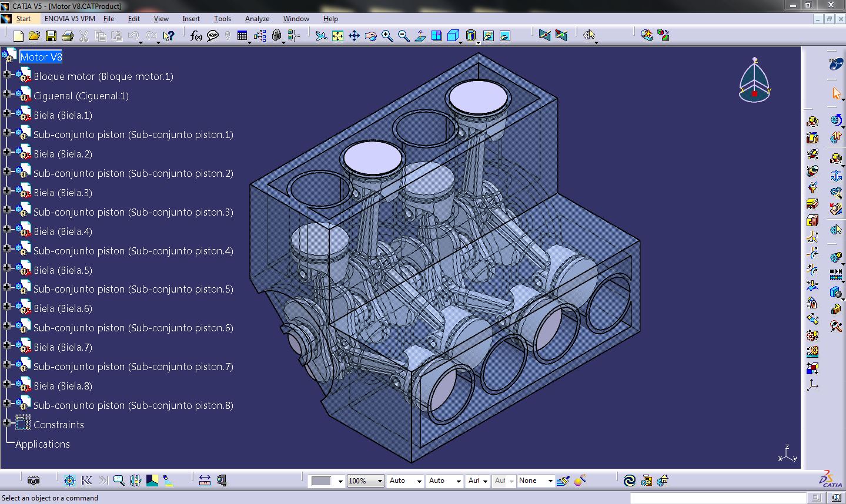Viewport: 846px width, 504px height.
Task: Open the None layer dropdown
Action: 550,481
